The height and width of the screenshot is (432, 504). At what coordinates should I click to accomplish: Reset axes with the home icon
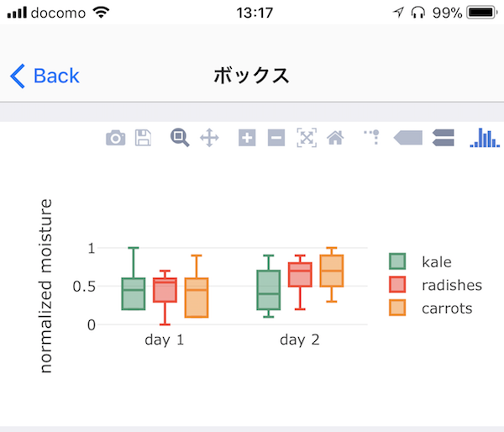tap(335, 138)
